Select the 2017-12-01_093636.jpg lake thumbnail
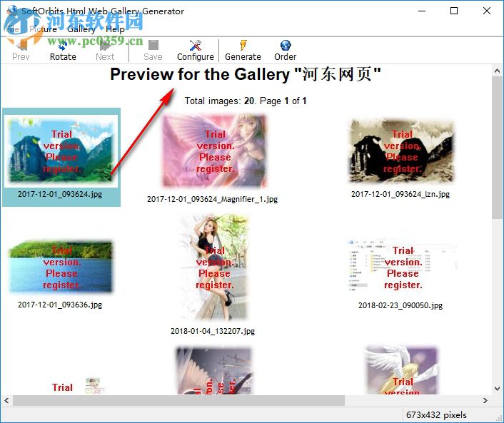Viewport: 504px width, 423px height. [x=61, y=267]
